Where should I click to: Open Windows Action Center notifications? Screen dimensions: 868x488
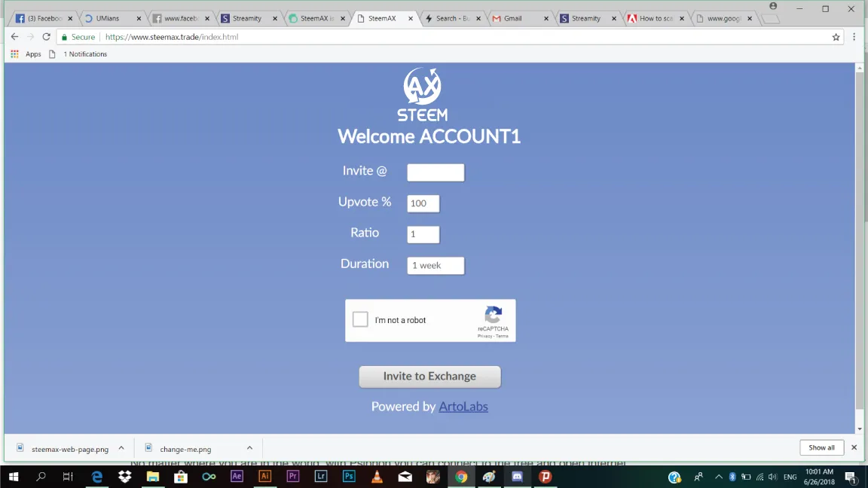pyautogui.click(x=851, y=477)
